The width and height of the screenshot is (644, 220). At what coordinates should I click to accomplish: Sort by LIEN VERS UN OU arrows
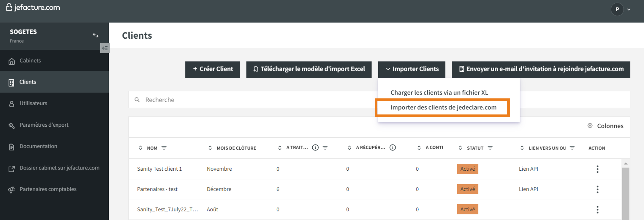point(522,148)
